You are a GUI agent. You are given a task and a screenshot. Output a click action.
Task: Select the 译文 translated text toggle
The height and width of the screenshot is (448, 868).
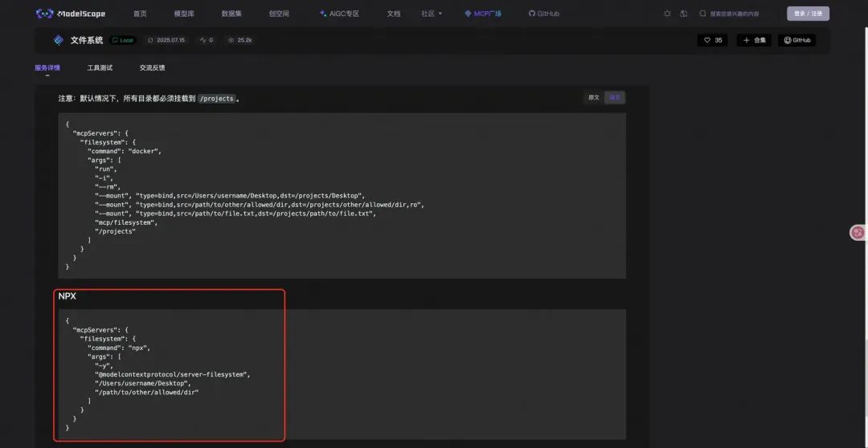pyautogui.click(x=615, y=97)
